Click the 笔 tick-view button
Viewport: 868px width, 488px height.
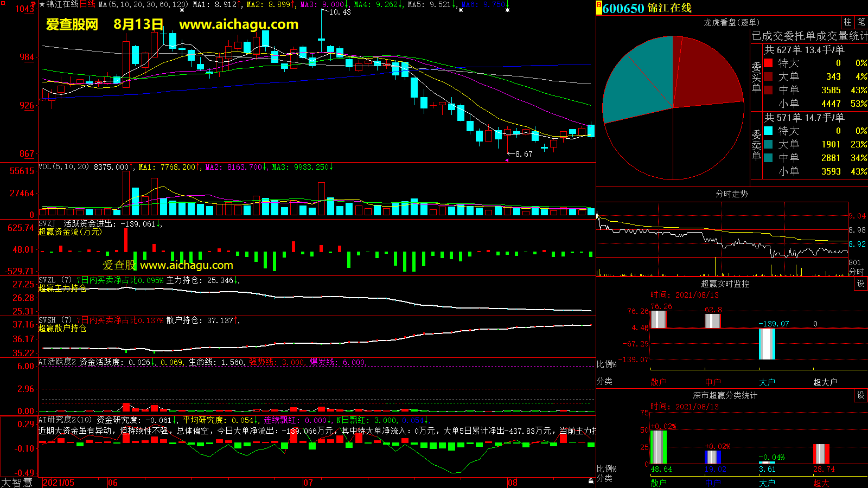pos(861,22)
